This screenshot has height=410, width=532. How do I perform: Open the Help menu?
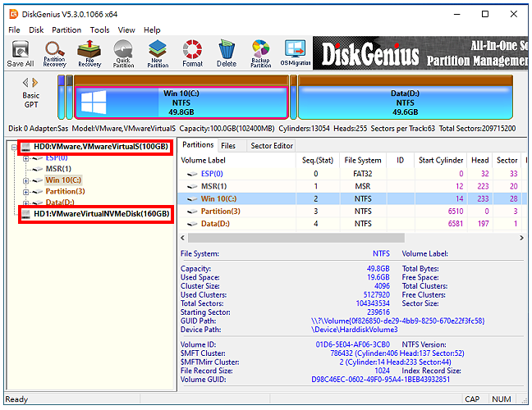pos(152,30)
